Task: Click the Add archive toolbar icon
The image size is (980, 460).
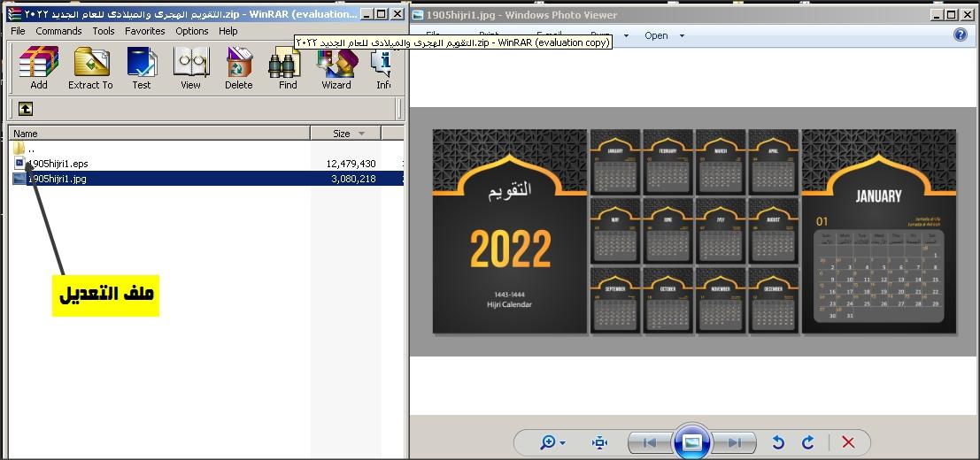Action: [x=39, y=69]
